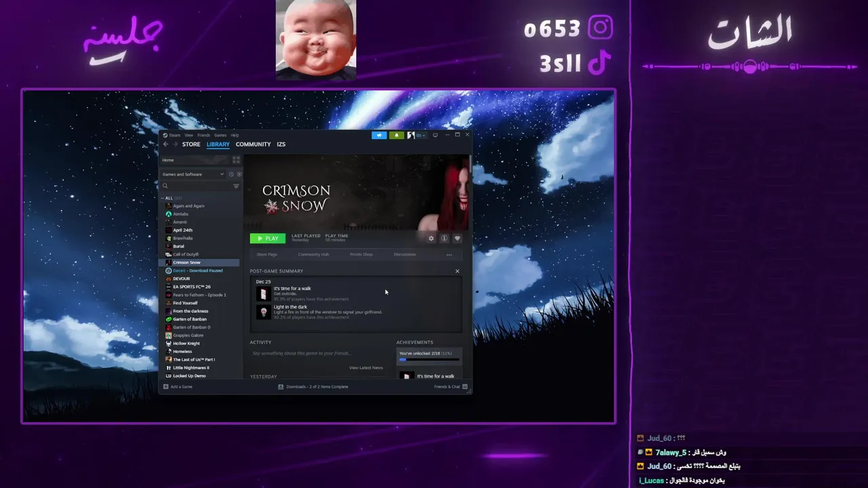Viewport: 868px width, 488px height.
Task: Open the Community Hub link
Action: [313, 255]
